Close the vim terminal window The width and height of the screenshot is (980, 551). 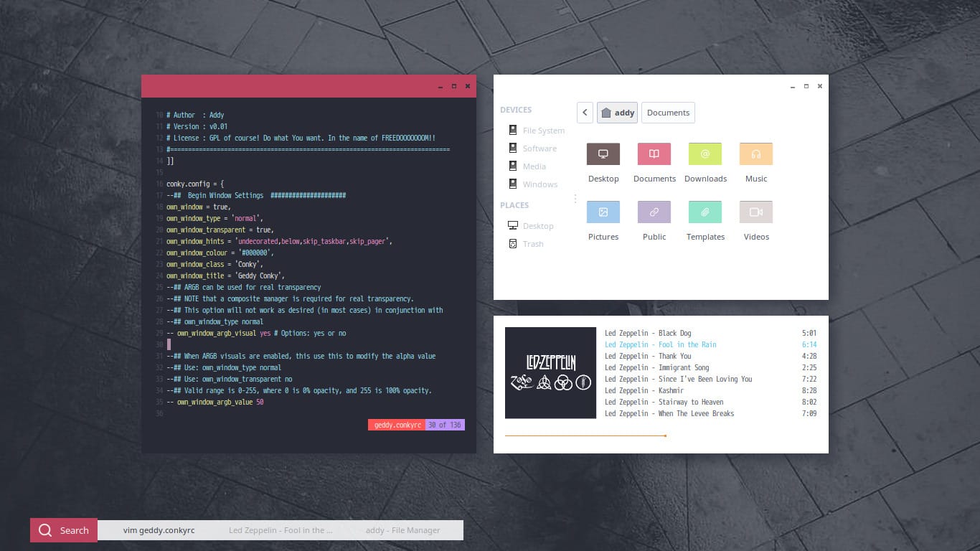pyautogui.click(x=468, y=86)
